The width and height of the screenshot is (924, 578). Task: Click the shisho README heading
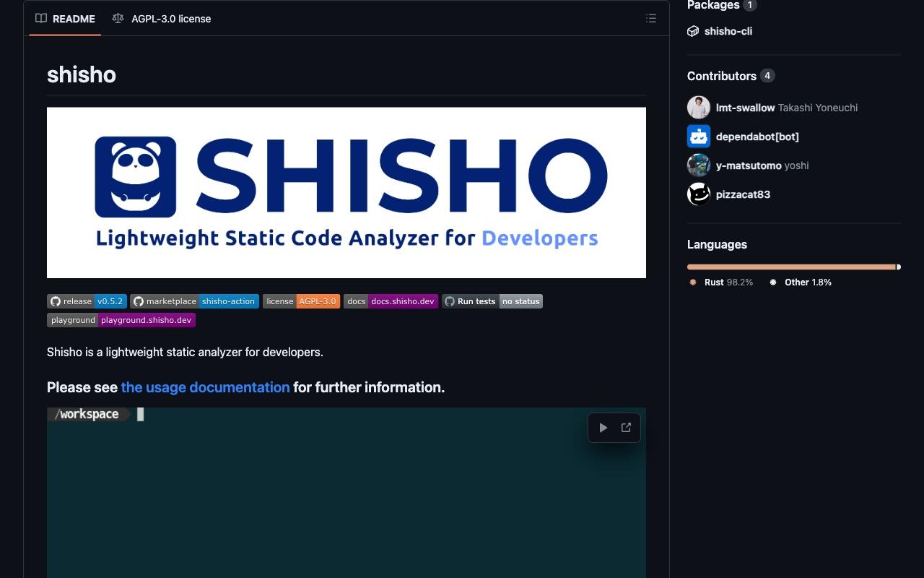point(82,74)
